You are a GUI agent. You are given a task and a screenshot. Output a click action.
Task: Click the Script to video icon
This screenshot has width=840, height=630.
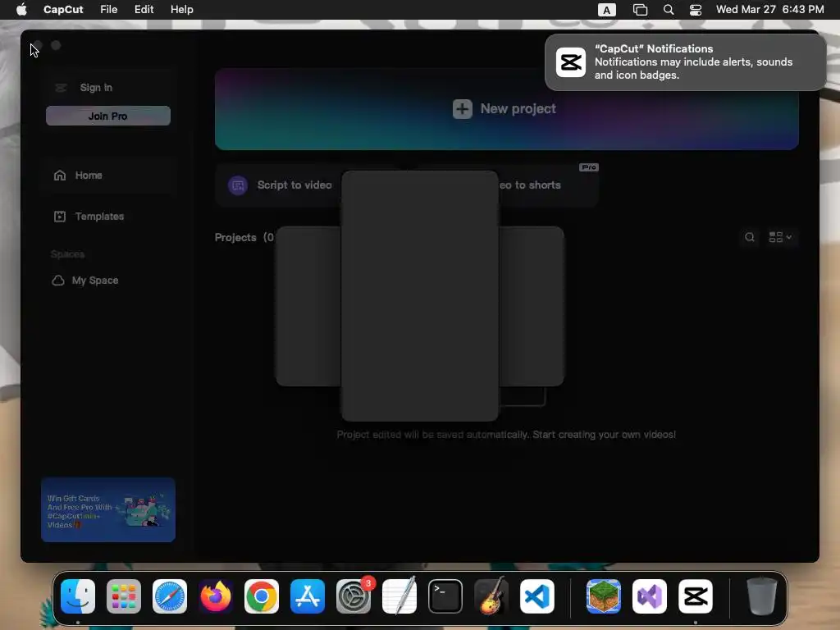click(x=238, y=185)
